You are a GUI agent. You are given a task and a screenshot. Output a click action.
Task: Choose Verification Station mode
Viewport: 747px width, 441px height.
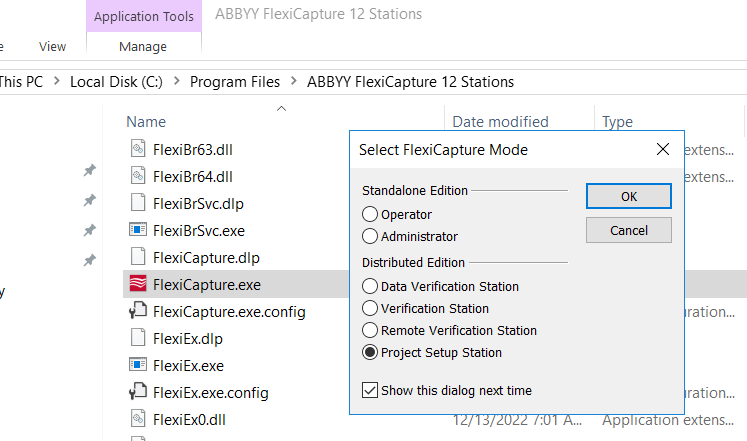(x=370, y=308)
